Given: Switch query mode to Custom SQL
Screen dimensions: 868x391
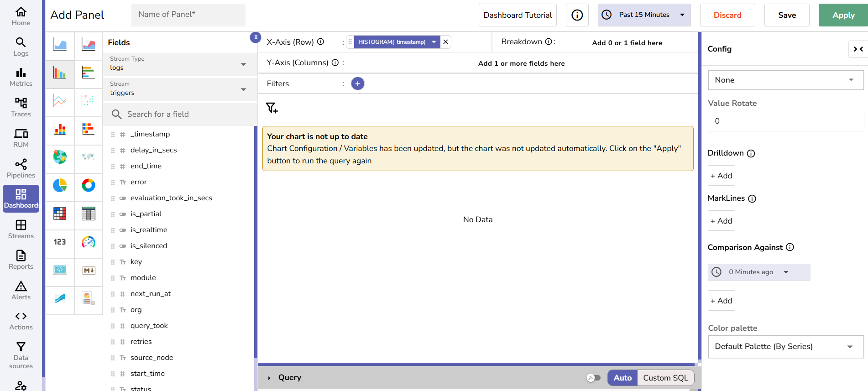Looking at the screenshot, I should click(x=665, y=378).
